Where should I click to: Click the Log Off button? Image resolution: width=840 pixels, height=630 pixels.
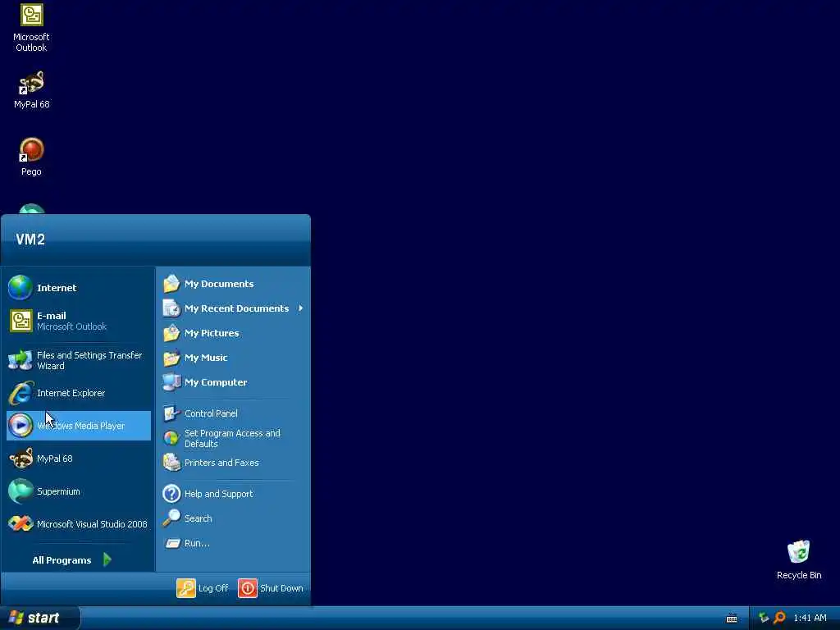(x=203, y=588)
